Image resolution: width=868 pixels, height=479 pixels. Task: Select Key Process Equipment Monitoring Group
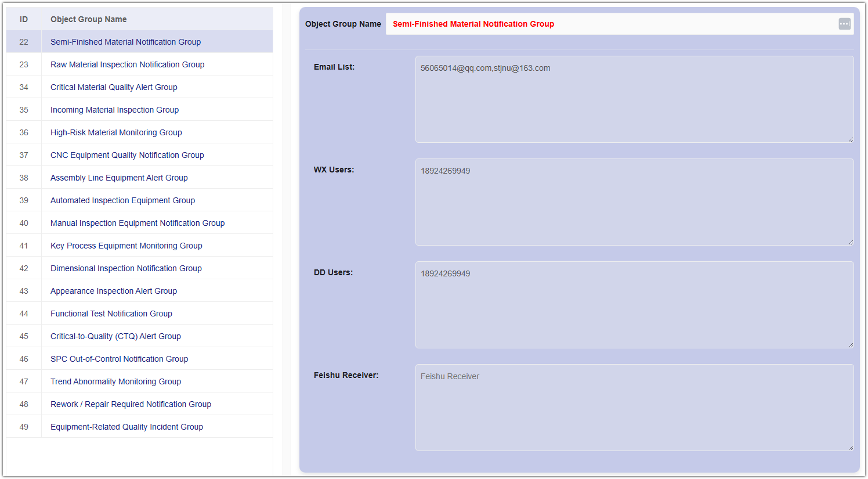click(126, 246)
